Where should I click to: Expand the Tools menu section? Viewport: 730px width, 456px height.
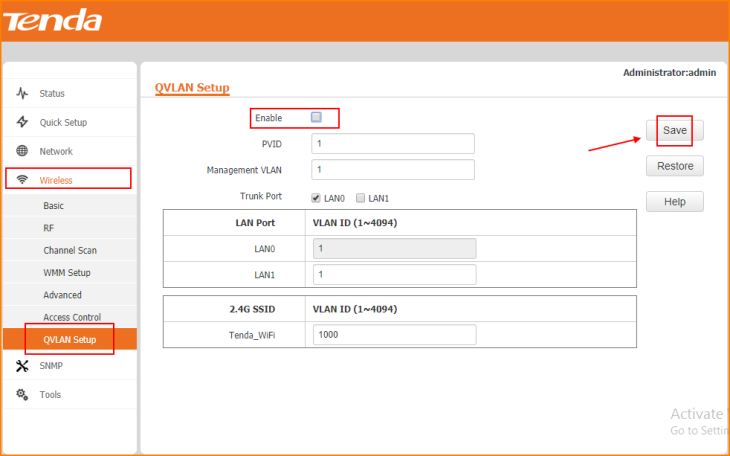(50, 395)
